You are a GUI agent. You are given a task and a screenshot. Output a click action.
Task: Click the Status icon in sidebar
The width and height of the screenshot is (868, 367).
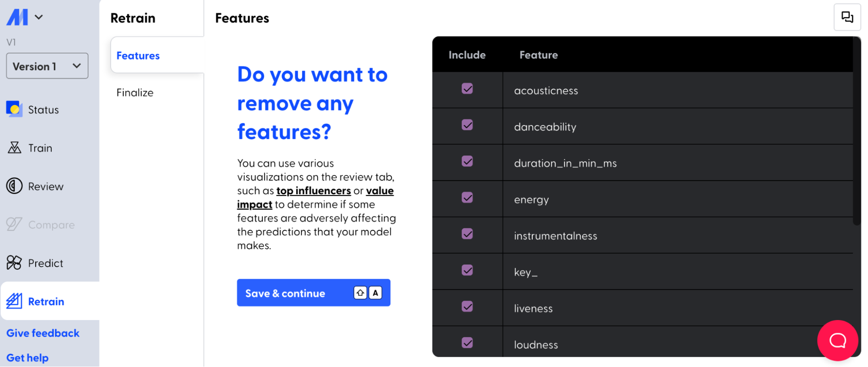tap(14, 109)
